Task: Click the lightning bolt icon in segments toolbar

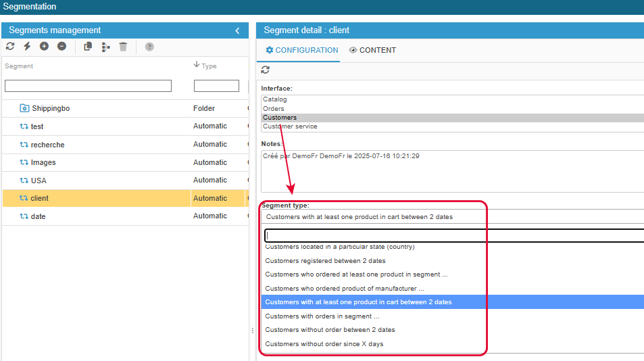Action: (27, 47)
